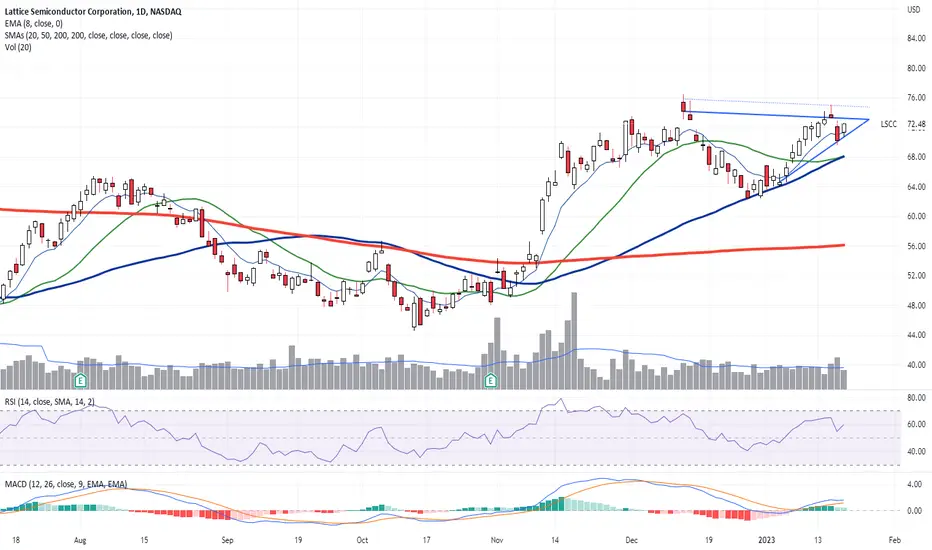
Task: Click the earnings 'E' marker near August
Action: pos(81,381)
